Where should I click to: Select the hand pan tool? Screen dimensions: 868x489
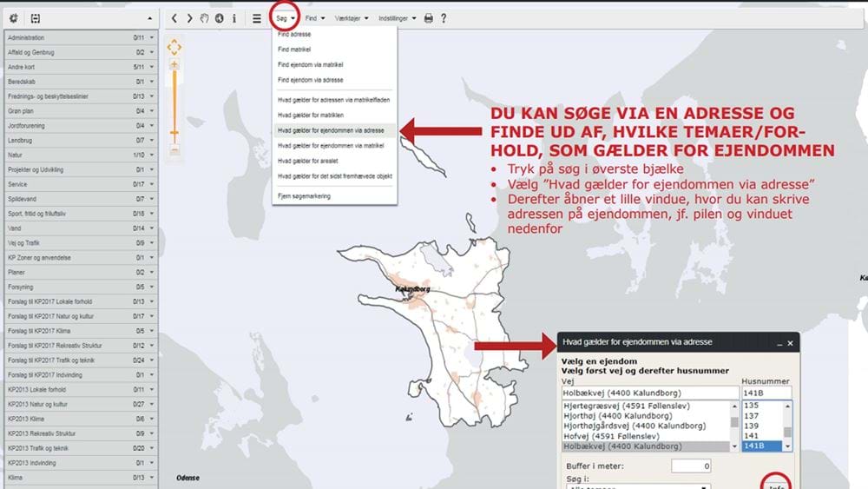point(204,18)
